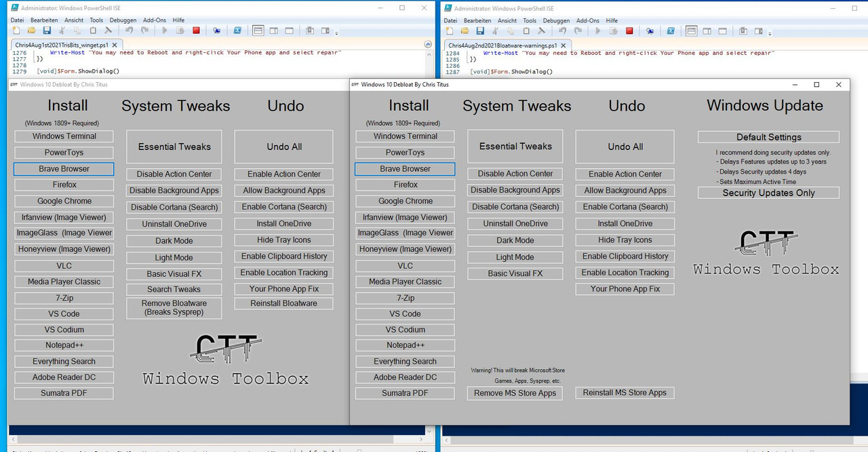The height and width of the screenshot is (452, 868).
Task: Click Your Phone App Fix in front Debloat window
Action: [625, 289]
